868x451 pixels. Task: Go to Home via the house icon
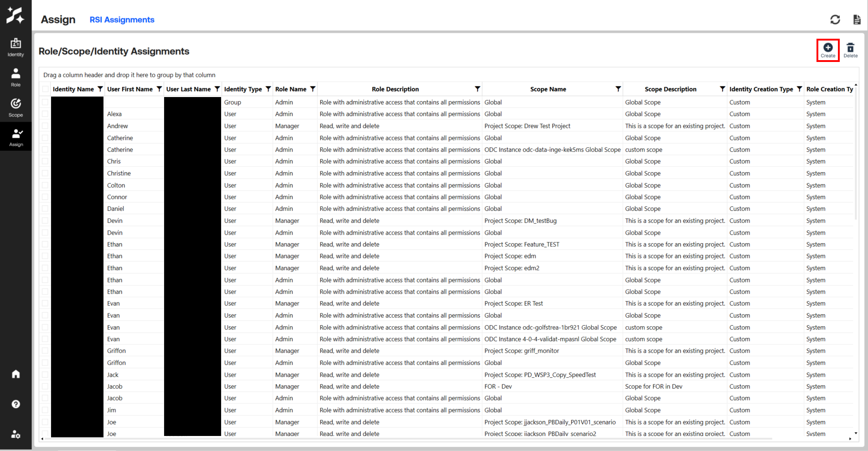pyautogui.click(x=16, y=374)
